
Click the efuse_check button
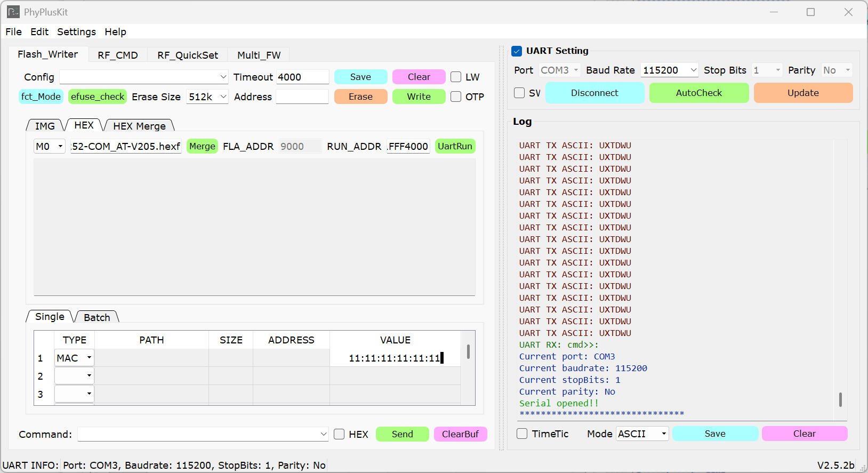point(98,97)
